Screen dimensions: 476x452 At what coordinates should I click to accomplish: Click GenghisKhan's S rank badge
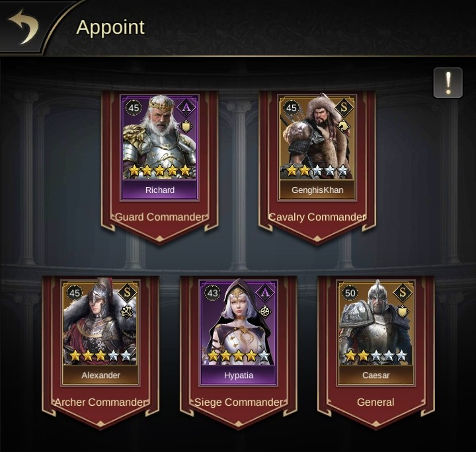pos(344,108)
